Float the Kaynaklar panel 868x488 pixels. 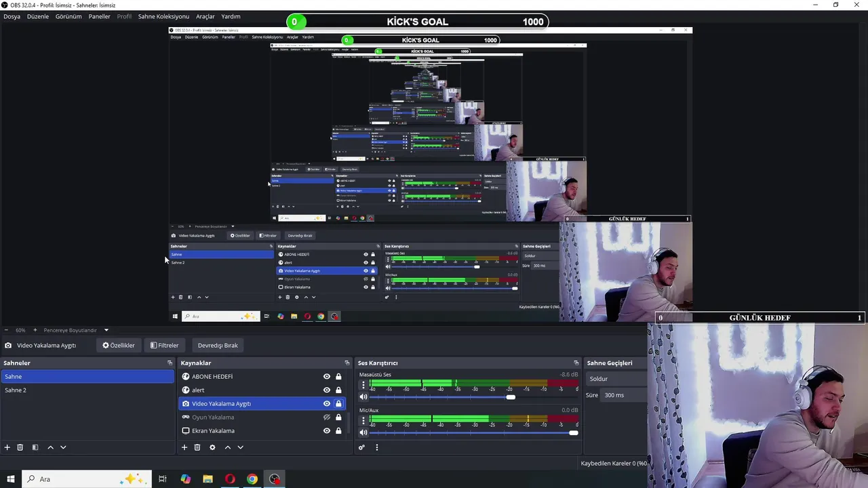[347, 363]
